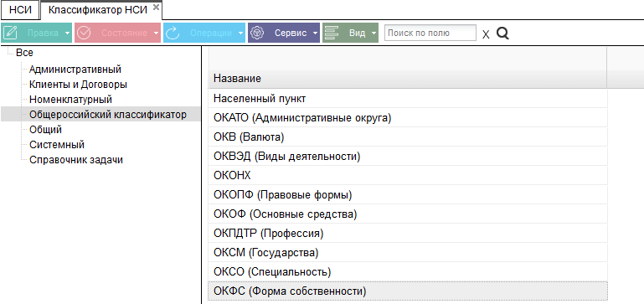The image size is (644, 304).
Task: Select Административный in the tree
Action: 75,70
